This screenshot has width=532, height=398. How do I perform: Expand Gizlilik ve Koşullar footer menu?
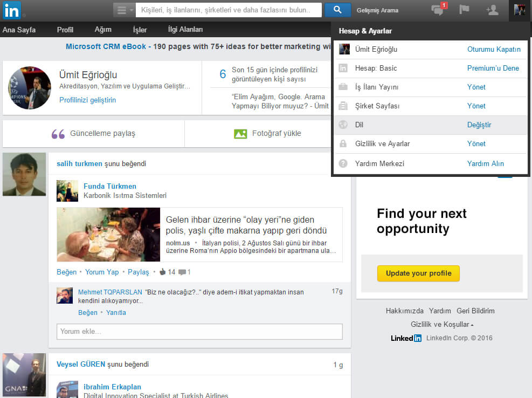pyautogui.click(x=442, y=324)
